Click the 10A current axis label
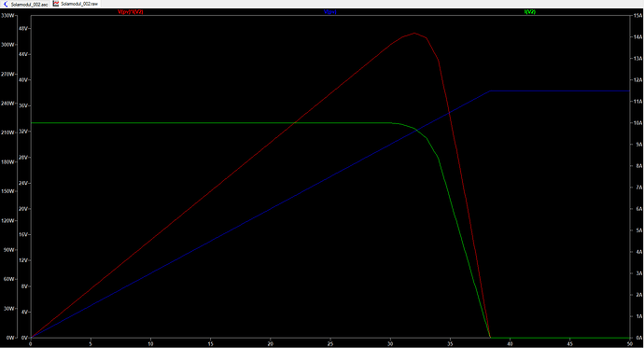 [638, 123]
